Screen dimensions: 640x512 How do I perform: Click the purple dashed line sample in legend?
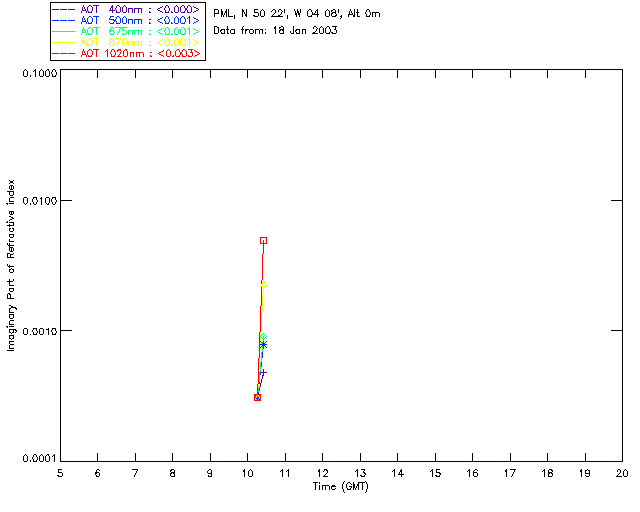[x=64, y=9]
